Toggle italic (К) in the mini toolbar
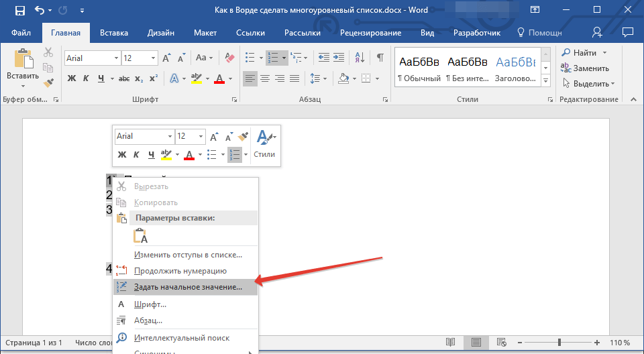 pyautogui.click(x=136, y=155)
